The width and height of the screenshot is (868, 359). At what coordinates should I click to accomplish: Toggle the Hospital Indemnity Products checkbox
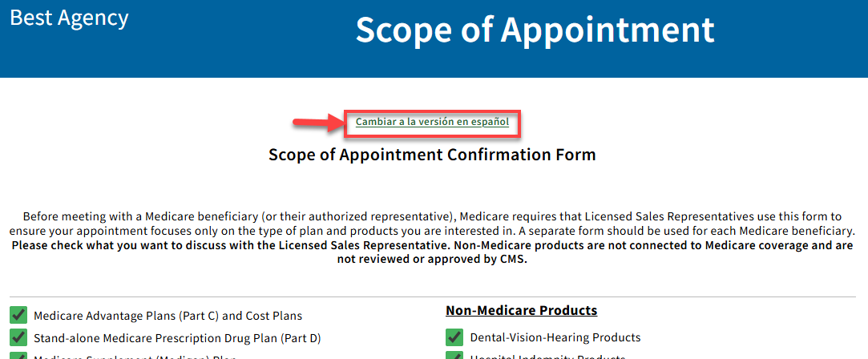pyautogui.click(x=454, y=356)
